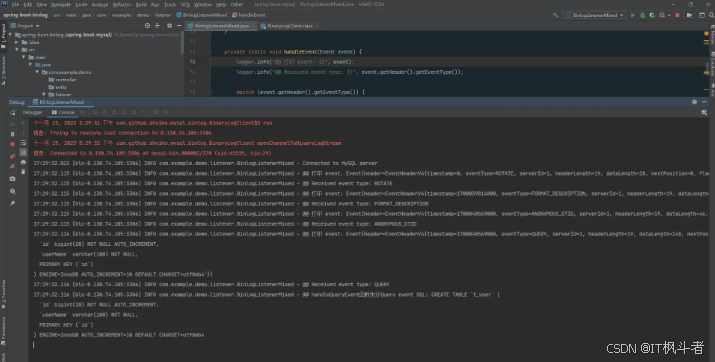The image size is (715, 362).
Task: Open Debug tool window gear settings
Action: (694, 102)
